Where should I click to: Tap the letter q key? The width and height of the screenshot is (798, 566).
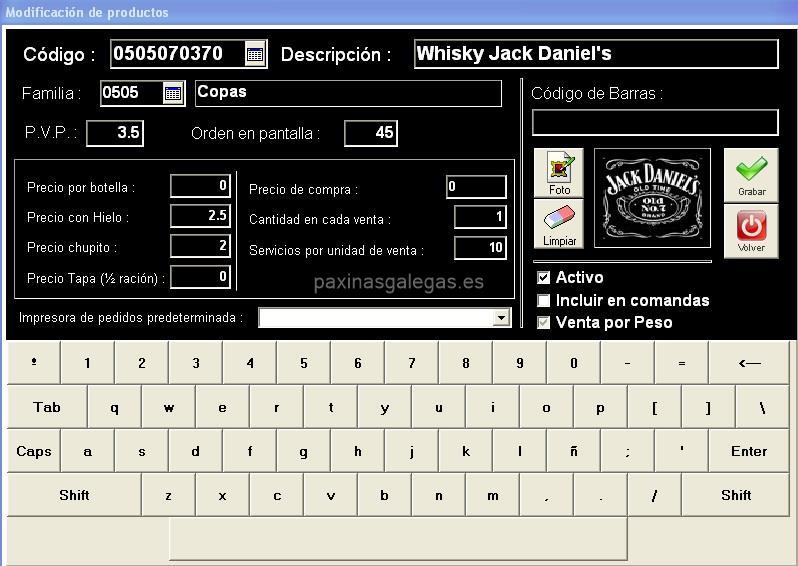click(x=115, y=407)
